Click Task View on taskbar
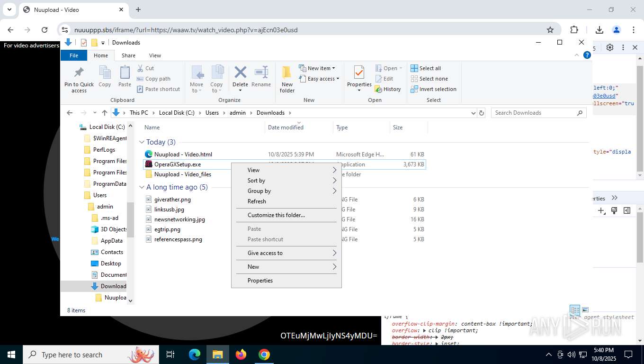 [x=170, y=355]
